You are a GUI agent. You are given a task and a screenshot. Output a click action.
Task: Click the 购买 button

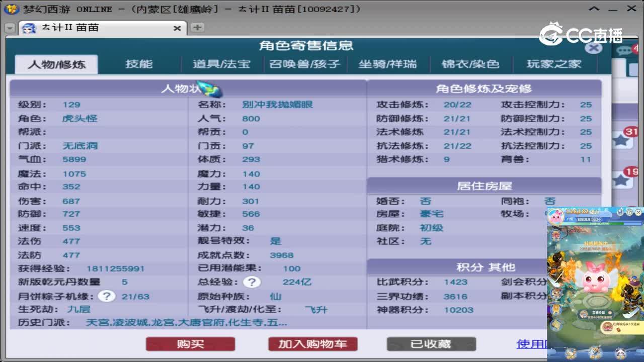click(x=191, y=344)
